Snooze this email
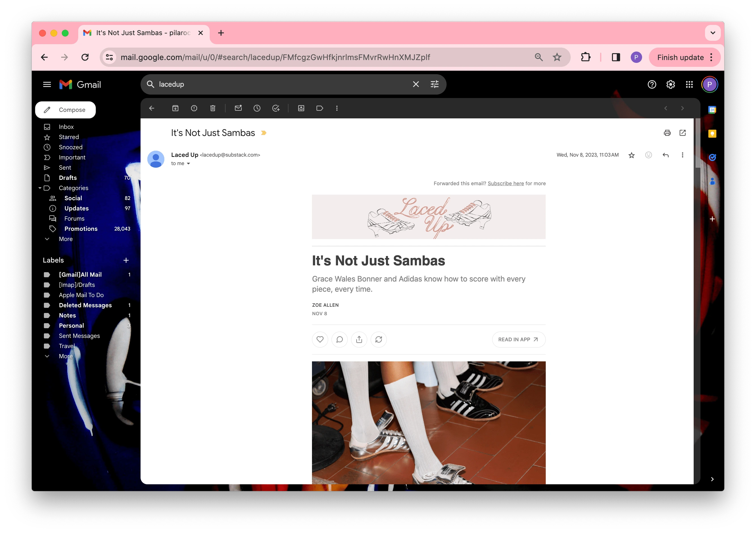This screenshot has height=533, width=756. point(257,108)
